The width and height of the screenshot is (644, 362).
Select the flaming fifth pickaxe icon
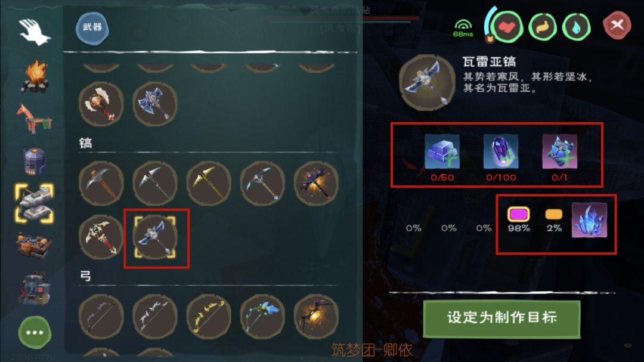pyautogui.click(x=316, y=183)
